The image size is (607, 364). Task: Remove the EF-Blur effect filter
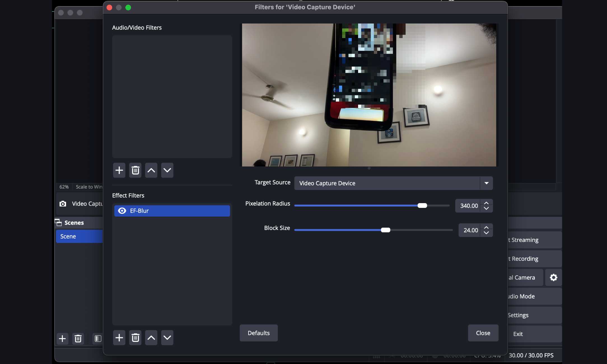click(x=135, y=338)
